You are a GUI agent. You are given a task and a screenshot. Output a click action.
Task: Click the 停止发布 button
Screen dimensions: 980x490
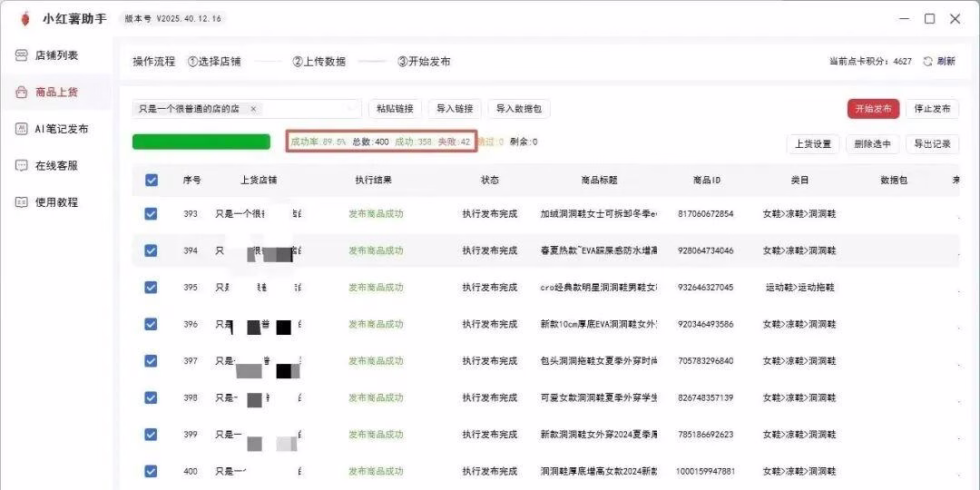click(932, 109)
